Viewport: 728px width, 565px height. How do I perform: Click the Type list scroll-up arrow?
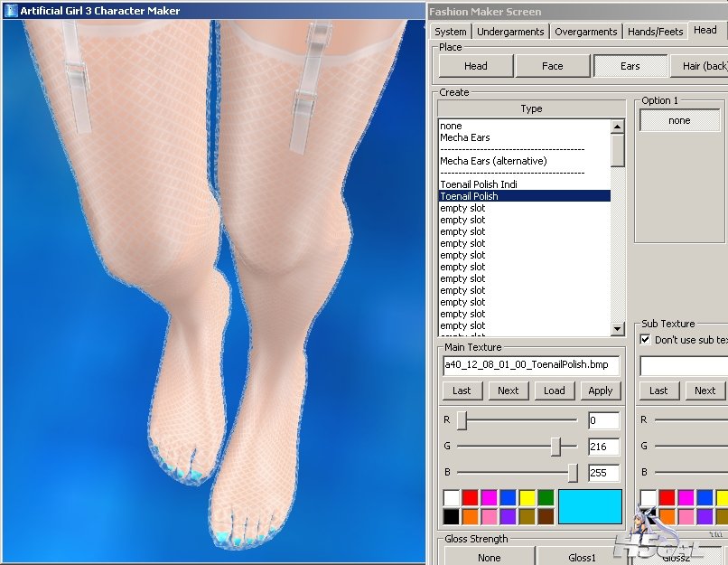click(x=618, y=127)
